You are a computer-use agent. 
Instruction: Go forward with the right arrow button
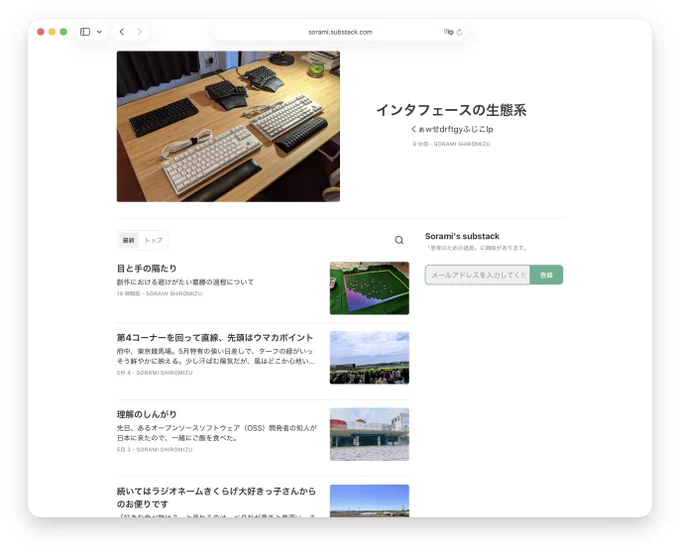coord(139,32)
